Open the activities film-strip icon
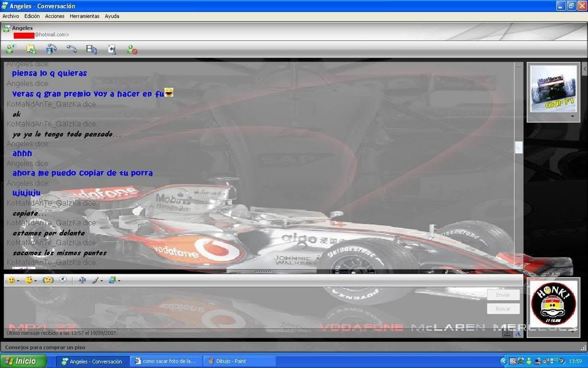This screenshot has width=588, height=368. pos(91,49)
